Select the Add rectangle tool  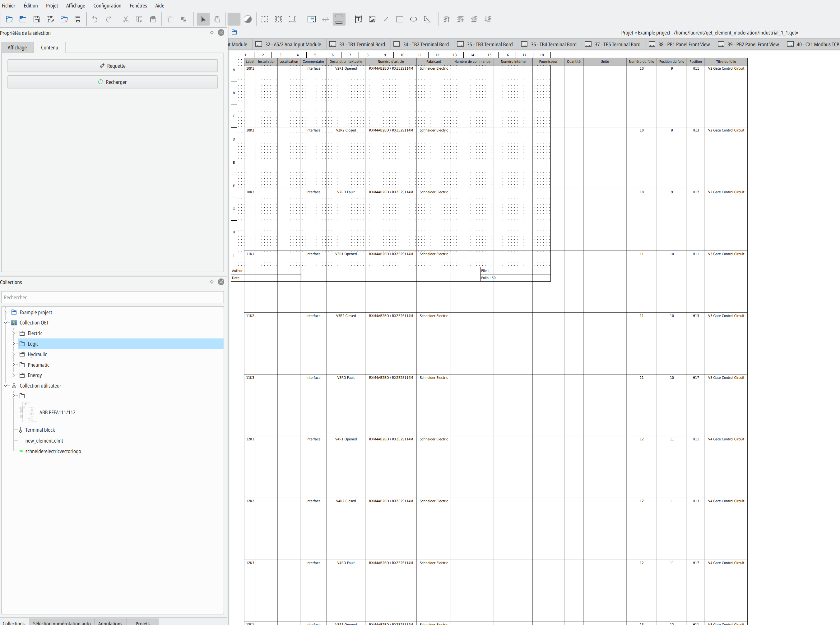pyautogui.click(x=399, y=19)
